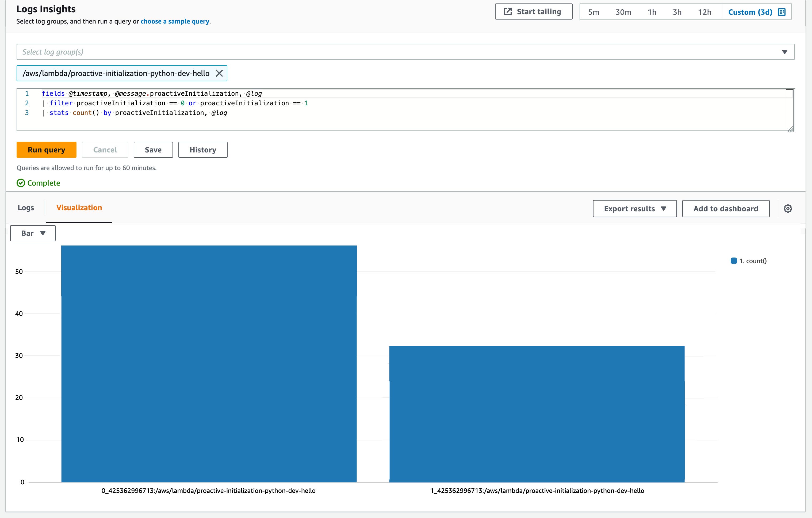Open the 'choose a sample query' link
The height and width of the screenshot is (518, 812).
174,21
